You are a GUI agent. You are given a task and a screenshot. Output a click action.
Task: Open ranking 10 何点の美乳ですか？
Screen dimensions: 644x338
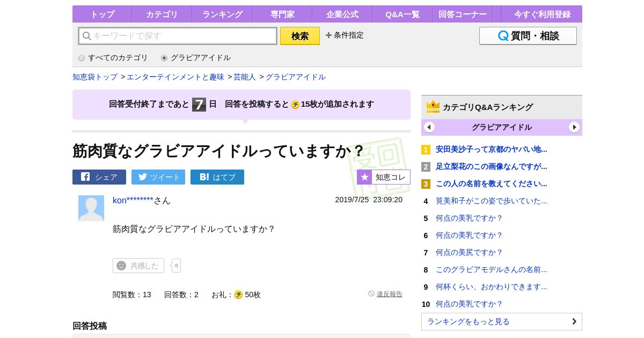pyautogui.click(x=470, y=304)
